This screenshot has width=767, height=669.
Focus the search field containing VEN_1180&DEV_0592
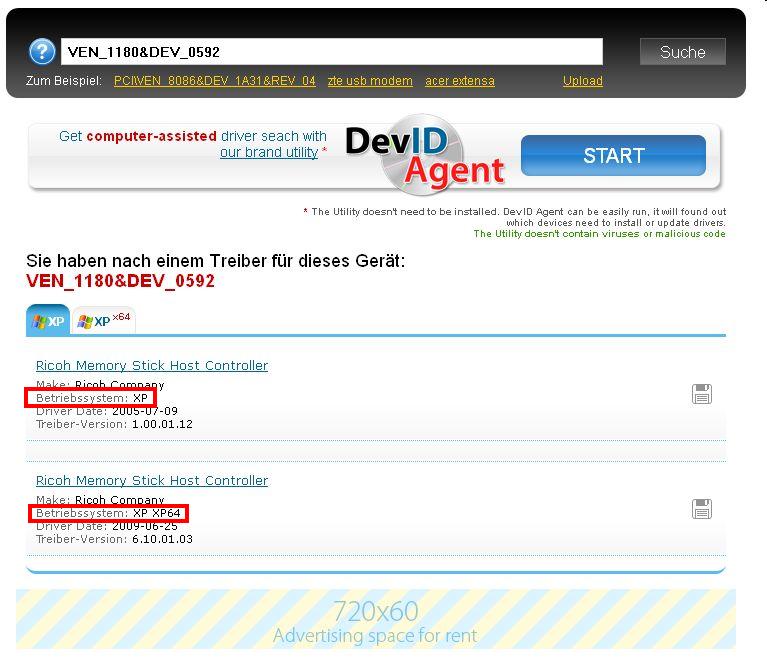point(332,51)
